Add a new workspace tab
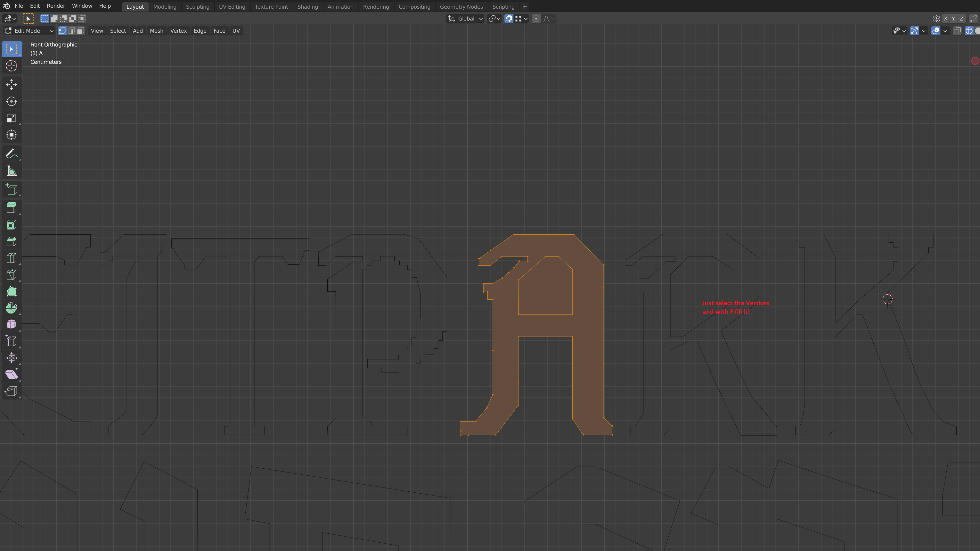 (x=525, y=6)
